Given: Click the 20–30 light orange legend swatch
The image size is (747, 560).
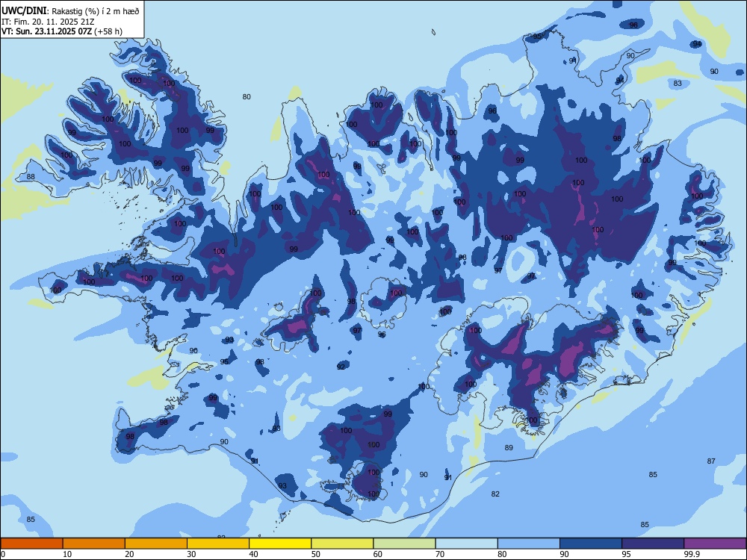Looking at the screenshot, I should pyautogui.click(x=156, y=544).
